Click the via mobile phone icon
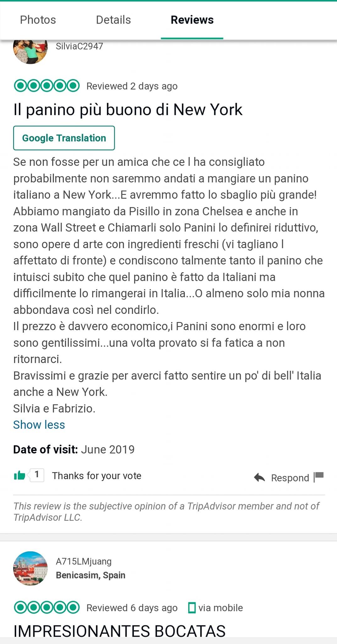 (192, 608)
